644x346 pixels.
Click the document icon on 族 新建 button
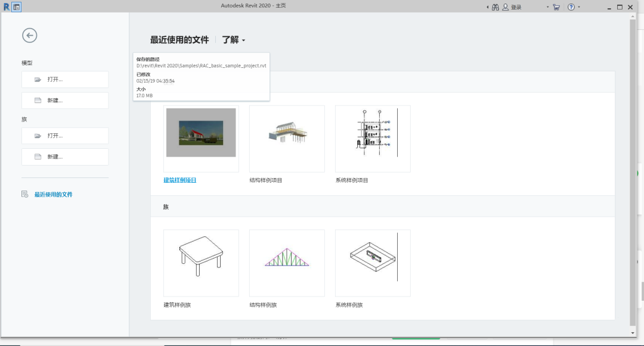pyautogui.click(x=38, y=157)
